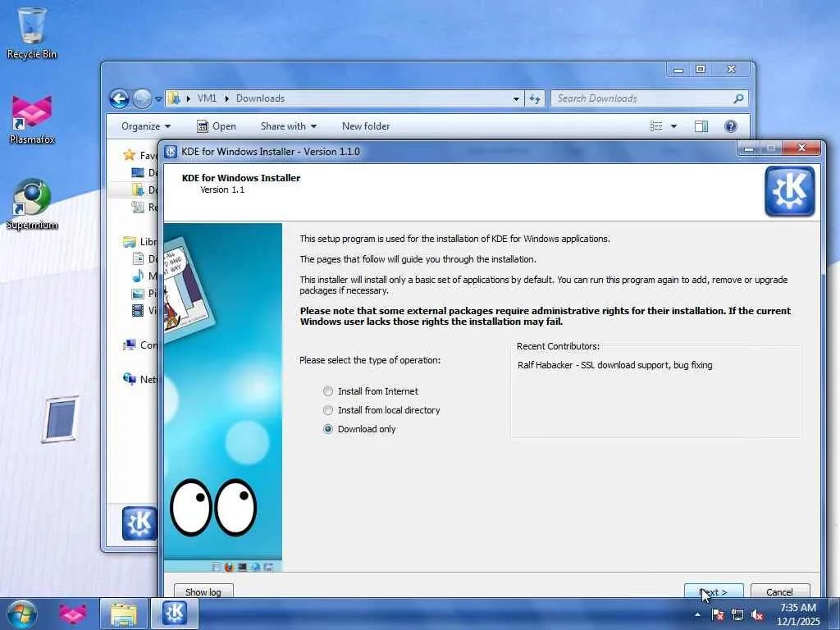Select Videos library icon in navigation pane
Viewport: 840px width, 630px height.
pyautogui.click(x=138, y=310)
